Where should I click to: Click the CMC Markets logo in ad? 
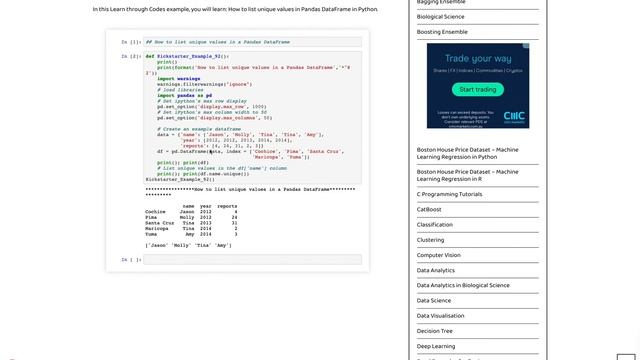pyautogui.click(x=514, y=116)
